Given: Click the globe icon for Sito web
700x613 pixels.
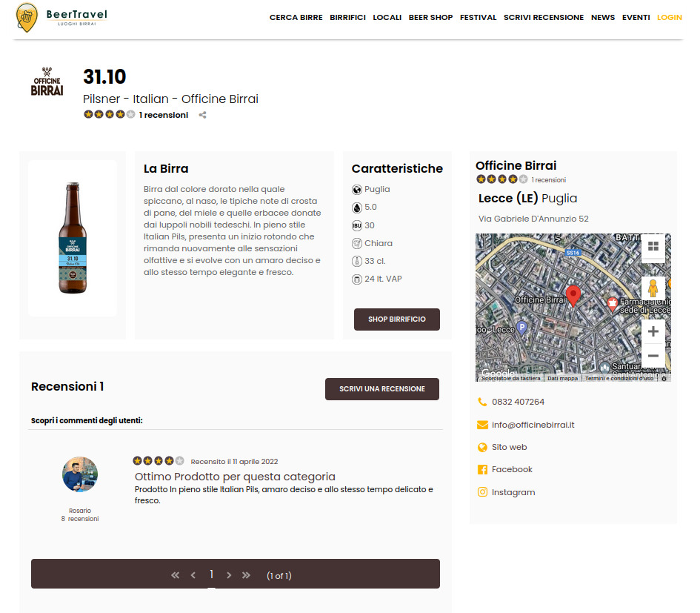Looking at the screenshot, I should click(x=482, y=447).
